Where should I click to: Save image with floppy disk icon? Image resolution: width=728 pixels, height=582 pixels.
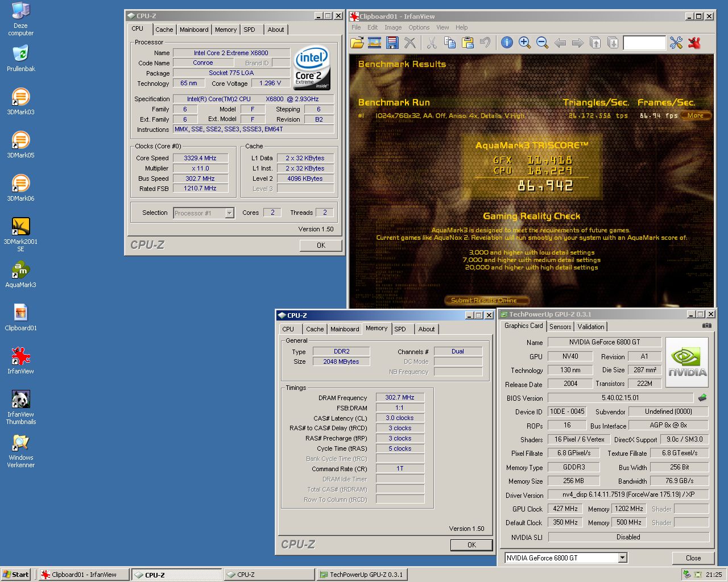pyautogui.click(x=392, y=43)
